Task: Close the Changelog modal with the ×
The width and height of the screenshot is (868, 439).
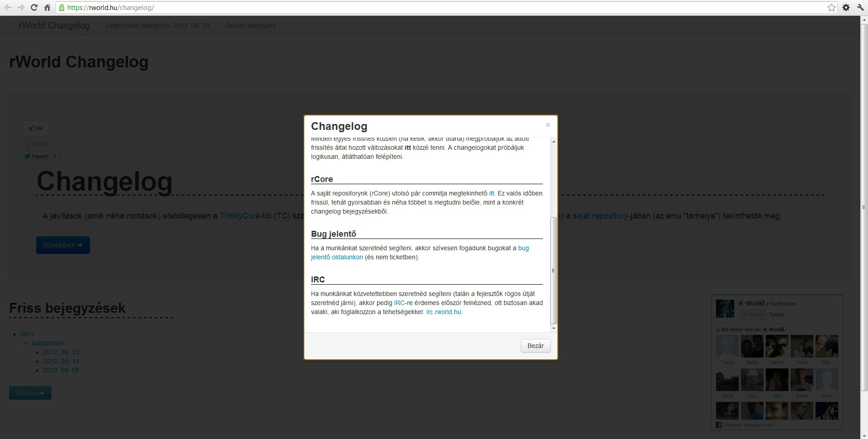Action: [547, 125]
